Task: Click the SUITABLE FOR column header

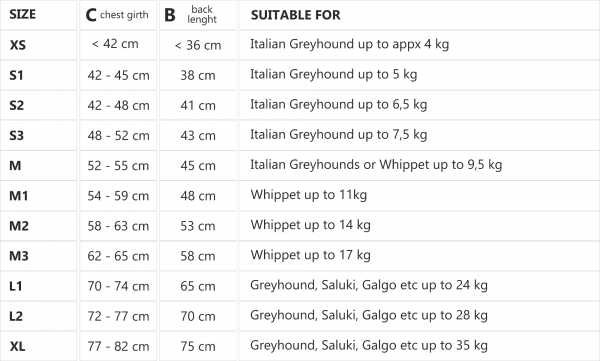Action: pyautogui.click(x=295, y=15)
